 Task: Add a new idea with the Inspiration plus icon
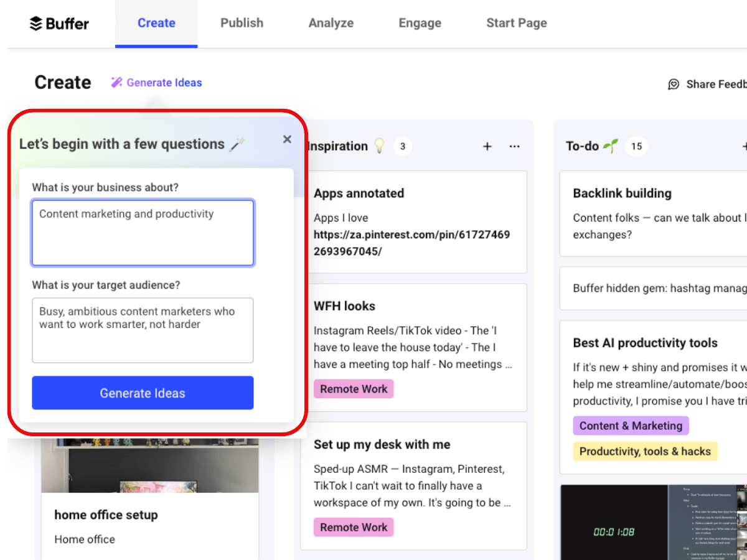[x=487, y=146]
